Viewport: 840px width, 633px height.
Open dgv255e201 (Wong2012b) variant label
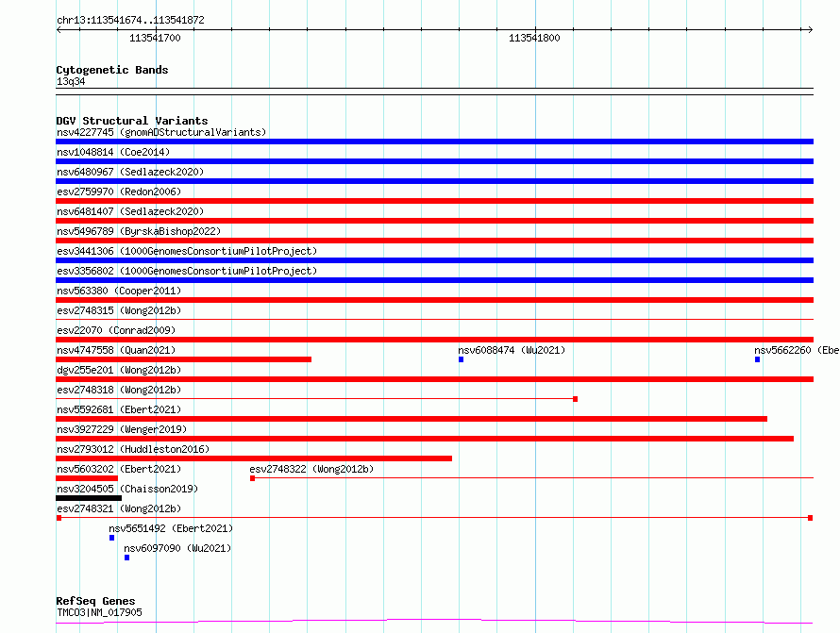click(x=119, y=370)
